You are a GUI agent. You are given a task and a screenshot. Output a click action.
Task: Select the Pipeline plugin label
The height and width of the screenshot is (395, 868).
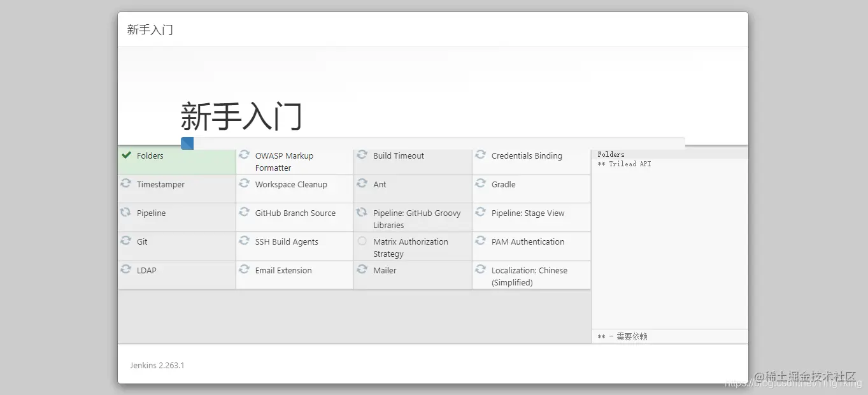point(151,213)
